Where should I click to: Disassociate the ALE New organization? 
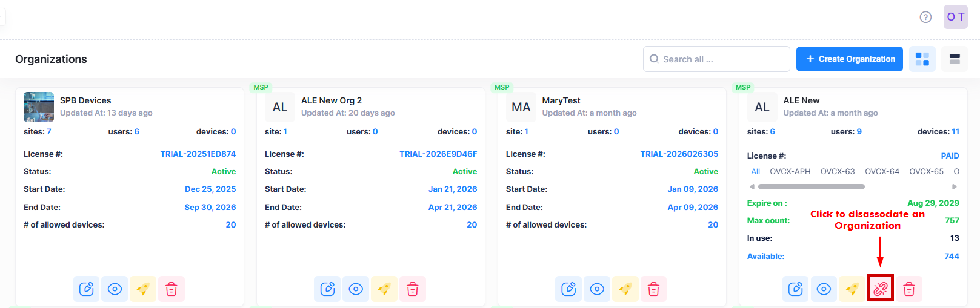pyautogui.click(x=880, y=288)
